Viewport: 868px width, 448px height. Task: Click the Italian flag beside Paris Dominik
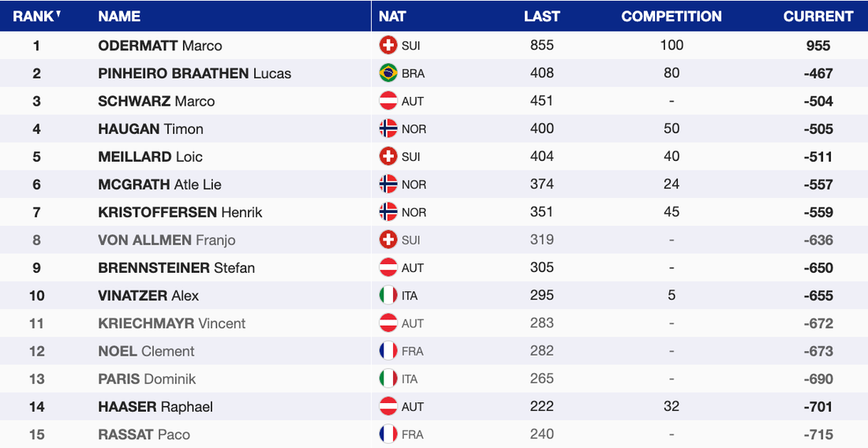click(x=388, y=379)
